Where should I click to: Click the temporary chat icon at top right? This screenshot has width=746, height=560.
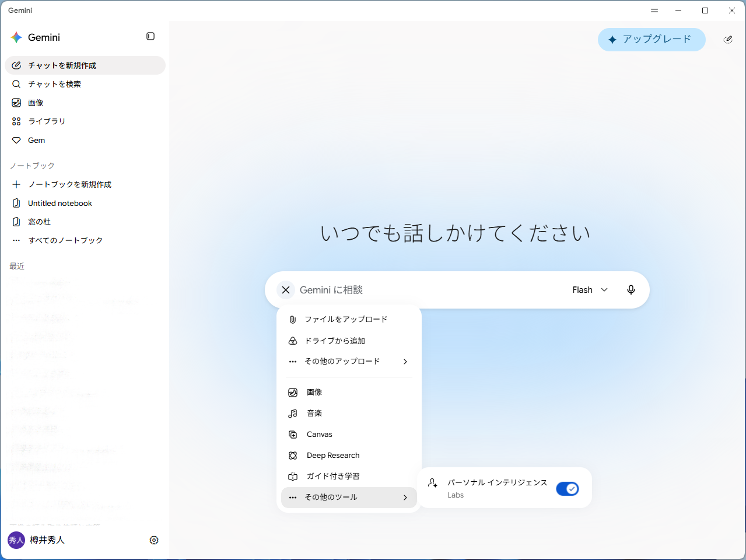click(x=728, y=40)
